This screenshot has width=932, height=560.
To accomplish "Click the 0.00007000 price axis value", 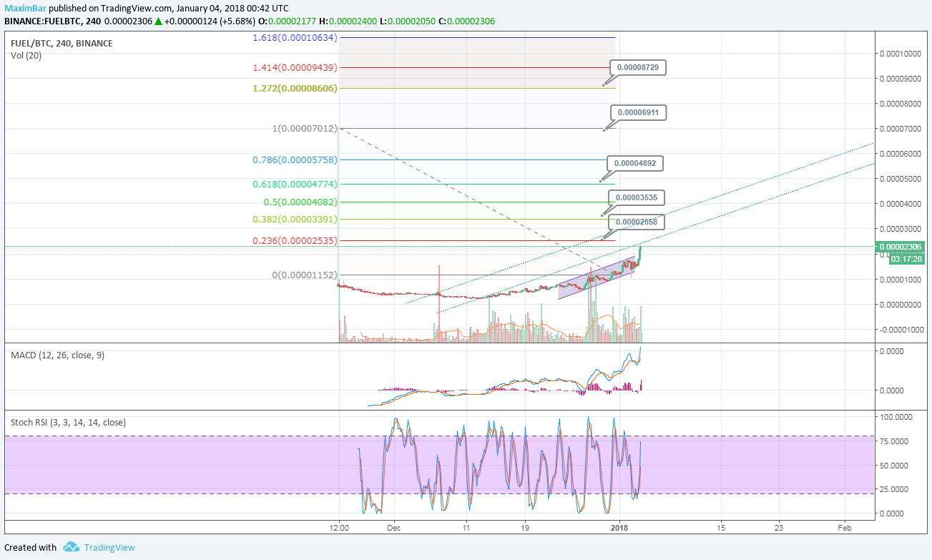I will point(901,128).
